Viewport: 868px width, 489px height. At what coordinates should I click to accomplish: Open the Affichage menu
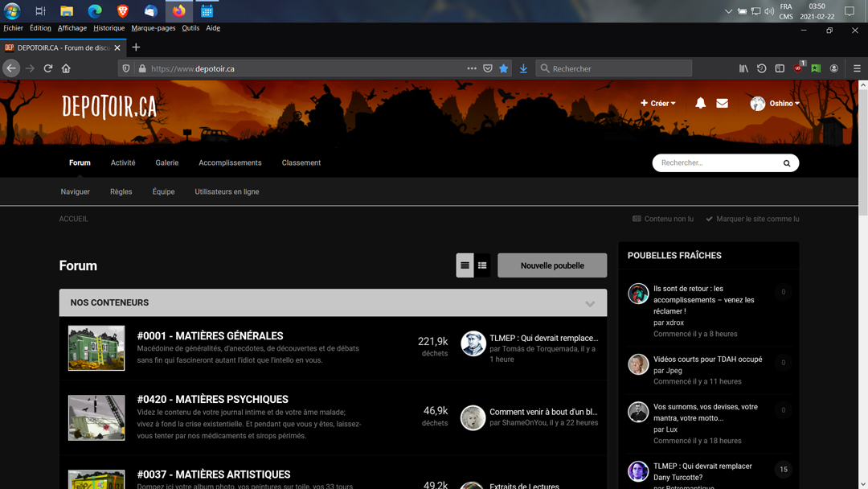pos(72,27)
